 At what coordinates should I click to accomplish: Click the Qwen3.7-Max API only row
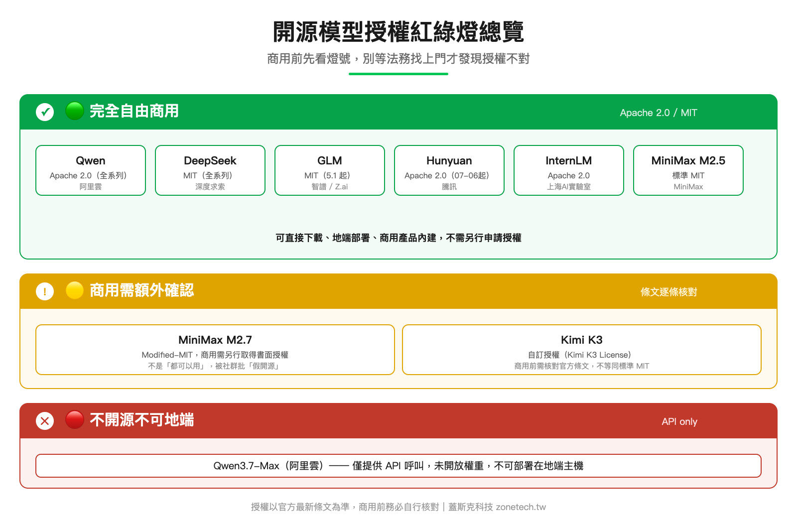pyautogui.click(x=398, y=466)
